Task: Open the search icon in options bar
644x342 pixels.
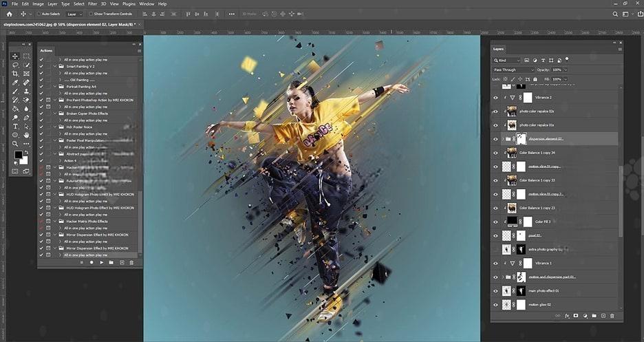Action: point(615,14)
